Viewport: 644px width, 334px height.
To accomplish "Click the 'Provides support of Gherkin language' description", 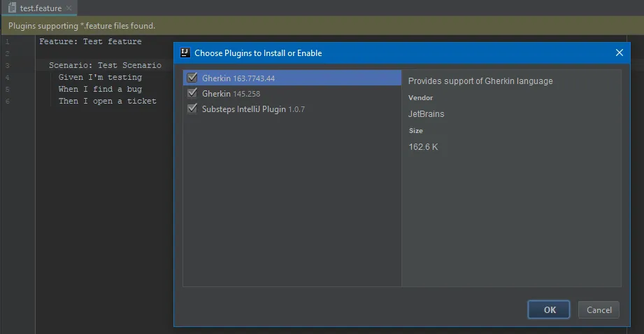I will (480, 81).
